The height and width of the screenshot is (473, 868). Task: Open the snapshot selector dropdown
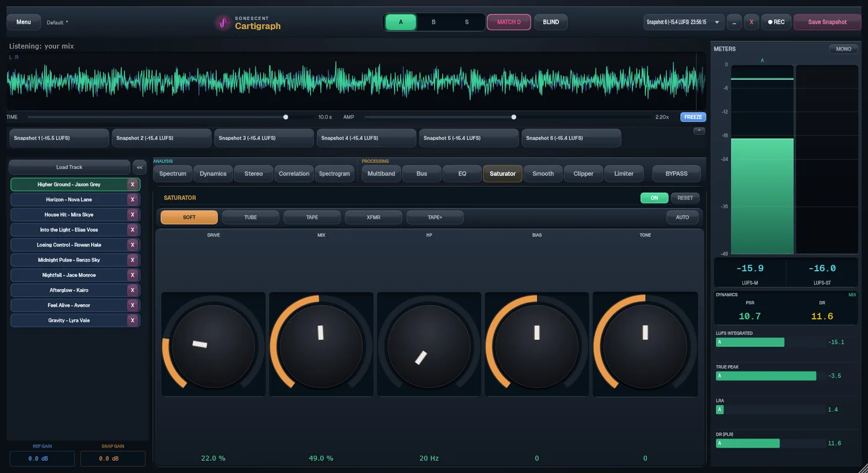point(684,22)
